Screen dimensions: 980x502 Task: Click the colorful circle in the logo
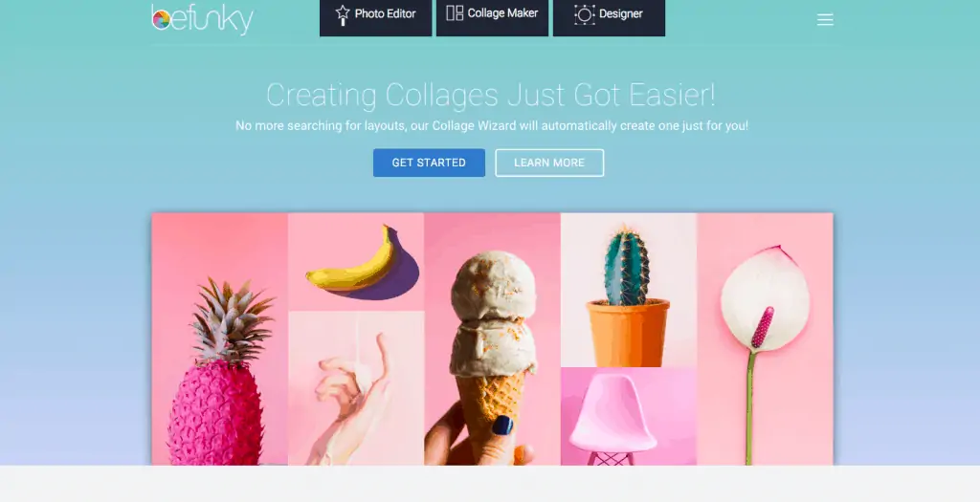pos(161,20)
